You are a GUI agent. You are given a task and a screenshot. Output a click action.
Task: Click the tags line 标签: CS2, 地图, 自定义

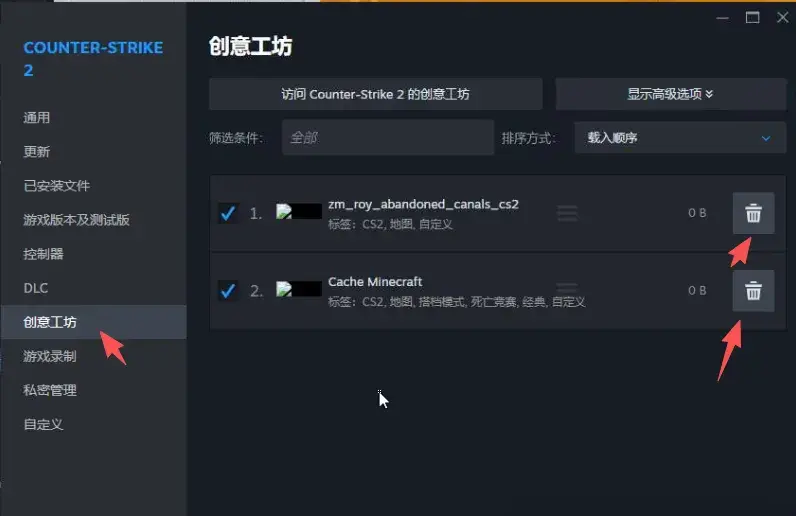[x=390, y=224]
